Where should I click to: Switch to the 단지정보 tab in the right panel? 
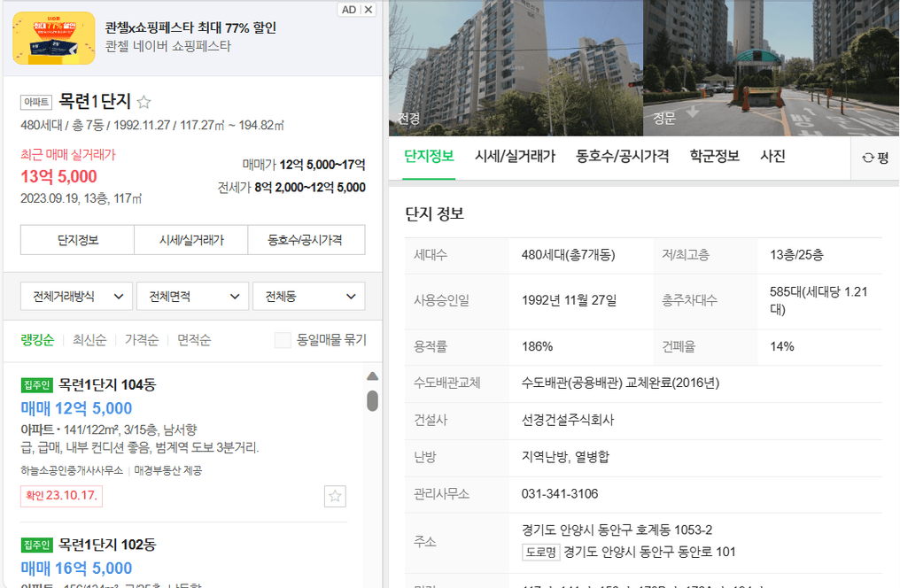click(429, 157)
